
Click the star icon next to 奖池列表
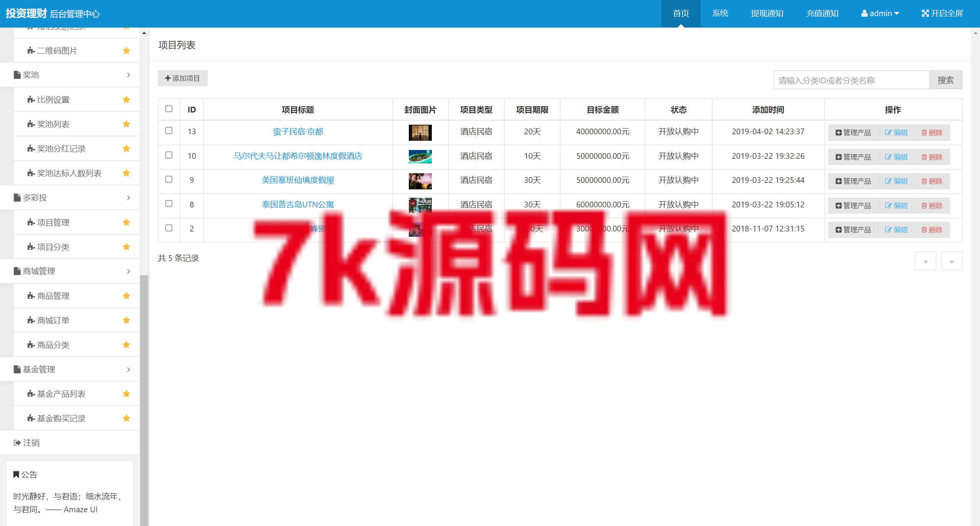pyautogui.click(x=126, y=124)
